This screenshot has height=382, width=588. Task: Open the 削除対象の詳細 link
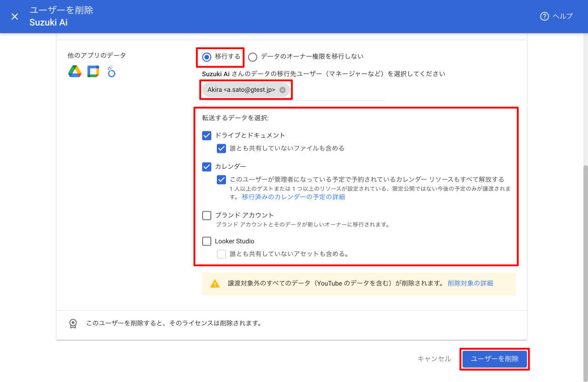point(470,283)
